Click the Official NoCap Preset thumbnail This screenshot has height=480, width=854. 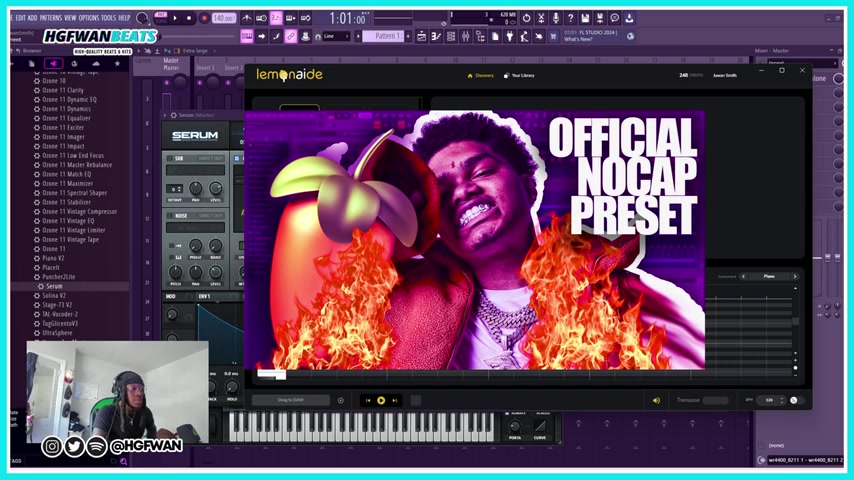[x=474, y=240]
